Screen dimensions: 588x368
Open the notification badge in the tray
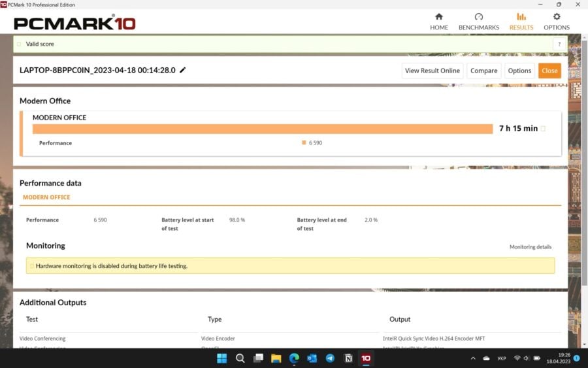(577, 358)
